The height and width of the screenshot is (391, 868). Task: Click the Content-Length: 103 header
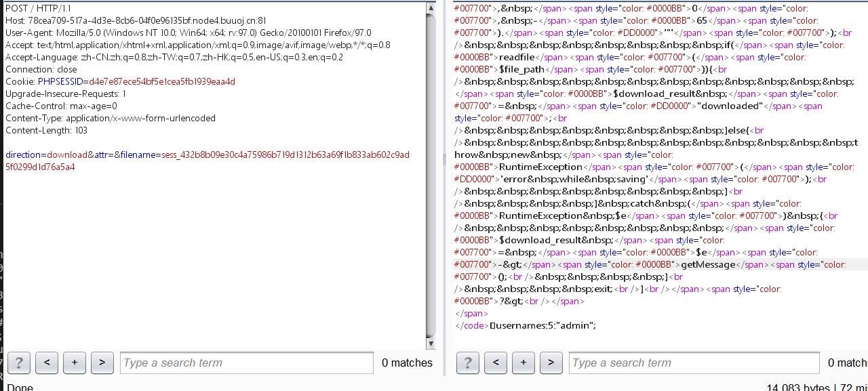pyautogui.click(x=46, y=130)
